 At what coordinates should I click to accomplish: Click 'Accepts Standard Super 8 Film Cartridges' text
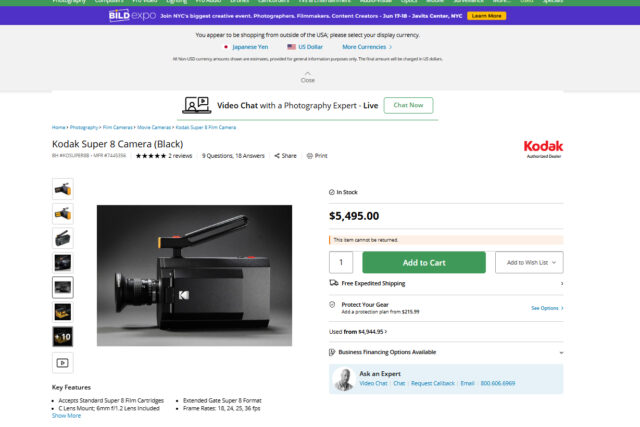point(111,400)
